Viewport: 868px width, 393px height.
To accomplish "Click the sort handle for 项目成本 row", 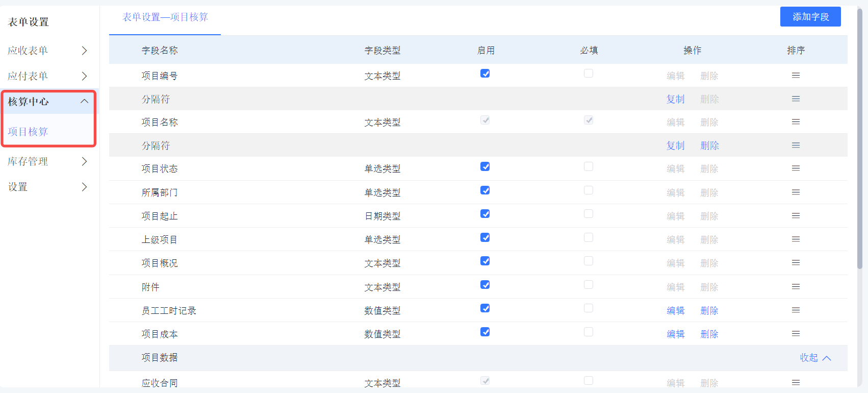I will point(796,334).
